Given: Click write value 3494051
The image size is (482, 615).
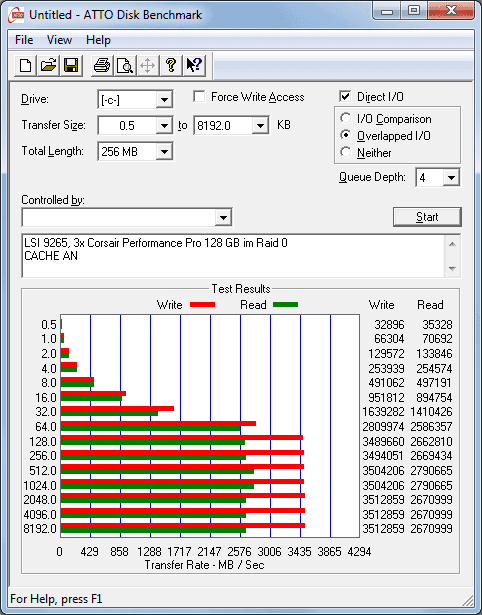Looking at the screenshot, I should point(383,456).
